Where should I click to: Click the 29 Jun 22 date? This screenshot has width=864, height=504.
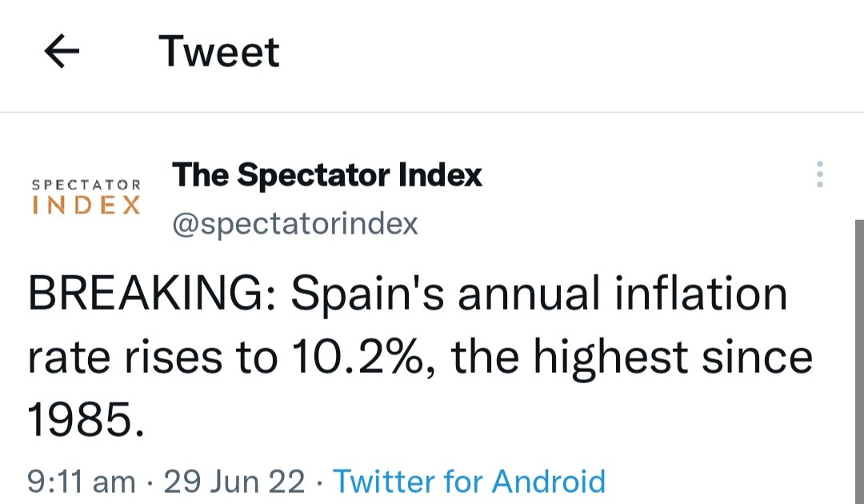tap(234, 482)
